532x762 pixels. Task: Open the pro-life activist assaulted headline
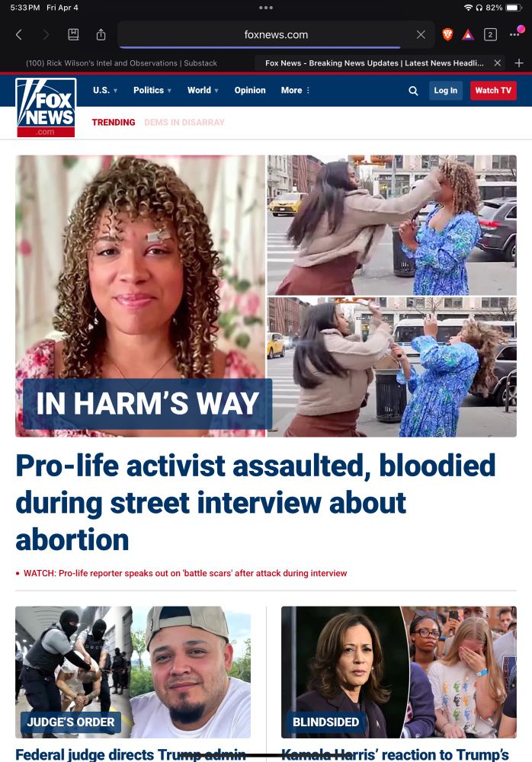(x=255, y=502)
